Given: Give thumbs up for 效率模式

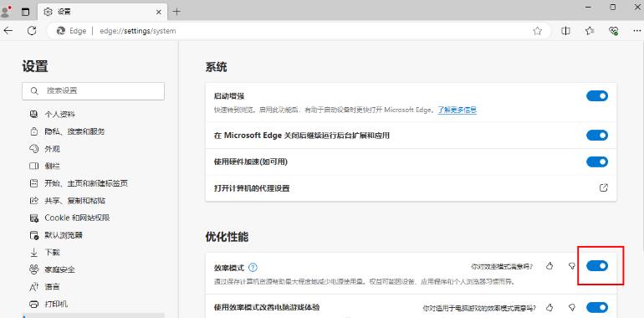Looking at the screenshot, I should click(x=549, y=266).
